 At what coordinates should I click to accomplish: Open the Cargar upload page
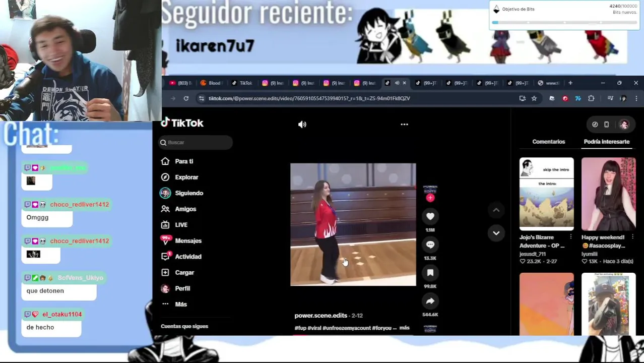(184, 272)
